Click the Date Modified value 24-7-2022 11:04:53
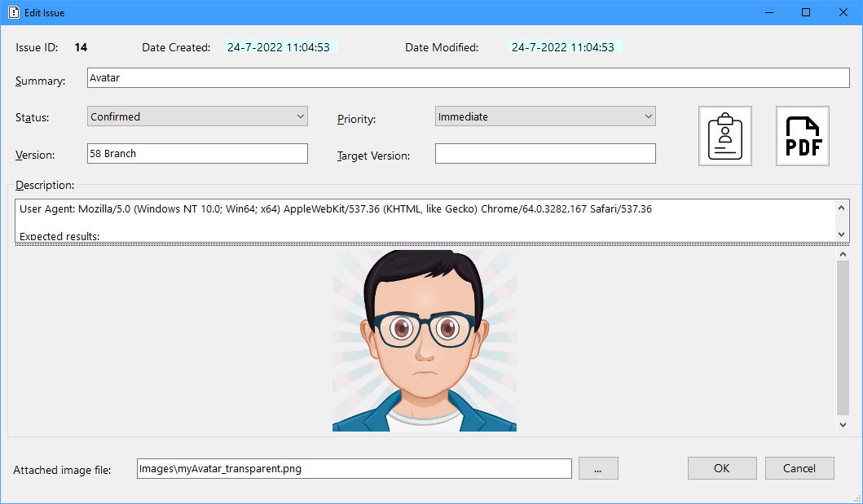 point(562,47)
